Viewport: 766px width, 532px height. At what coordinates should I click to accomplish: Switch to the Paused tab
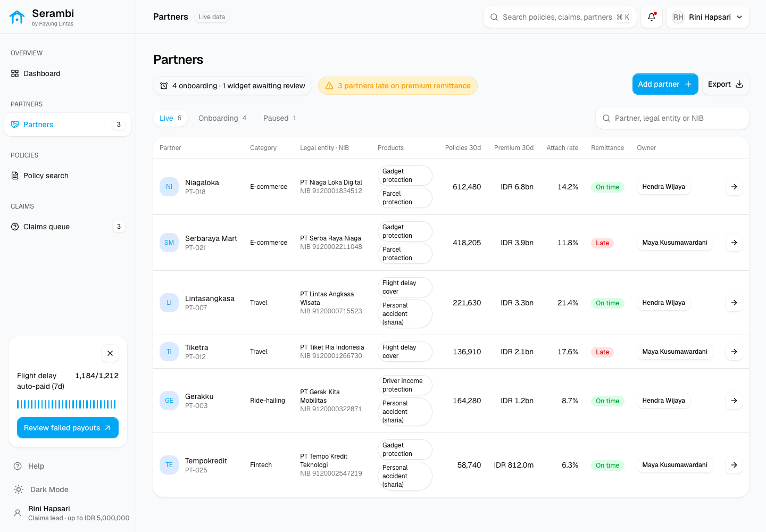280,118
